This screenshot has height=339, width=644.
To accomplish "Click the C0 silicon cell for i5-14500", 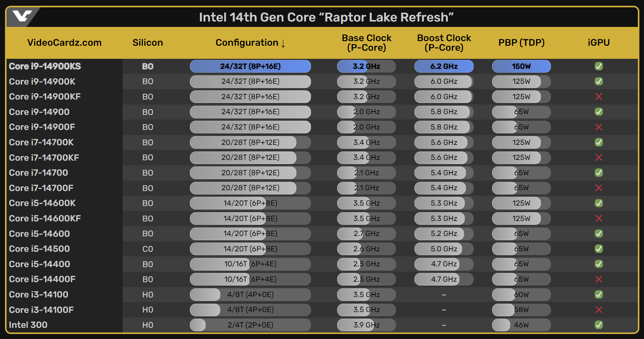I will pyautogui.click(x=148, y=249).
